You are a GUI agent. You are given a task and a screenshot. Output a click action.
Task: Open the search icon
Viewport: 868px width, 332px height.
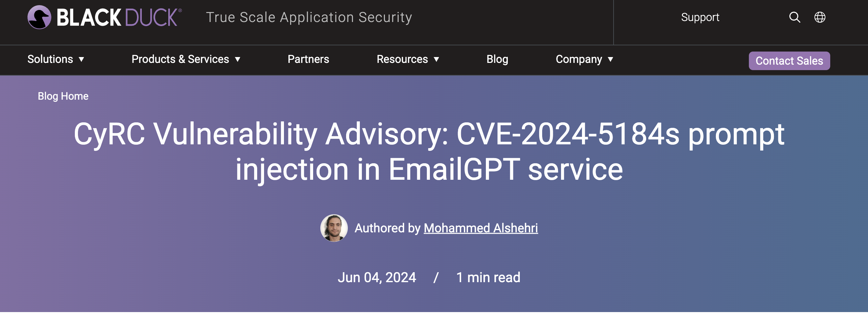click(x=795, y=17)
